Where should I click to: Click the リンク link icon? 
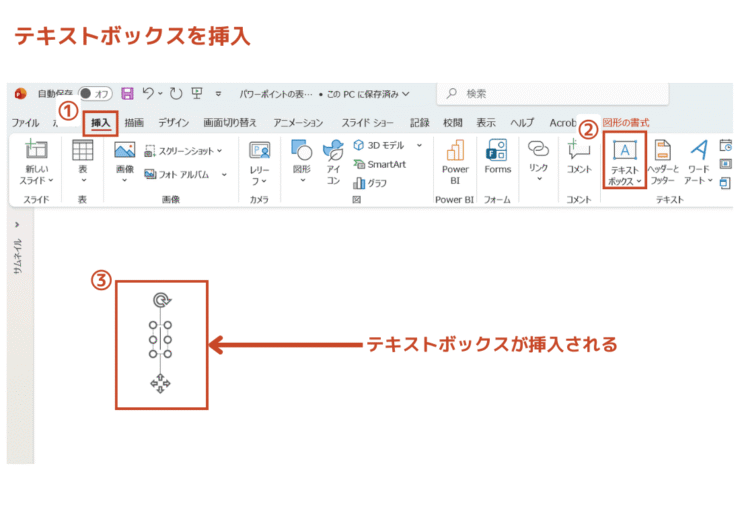coord(538,149)
